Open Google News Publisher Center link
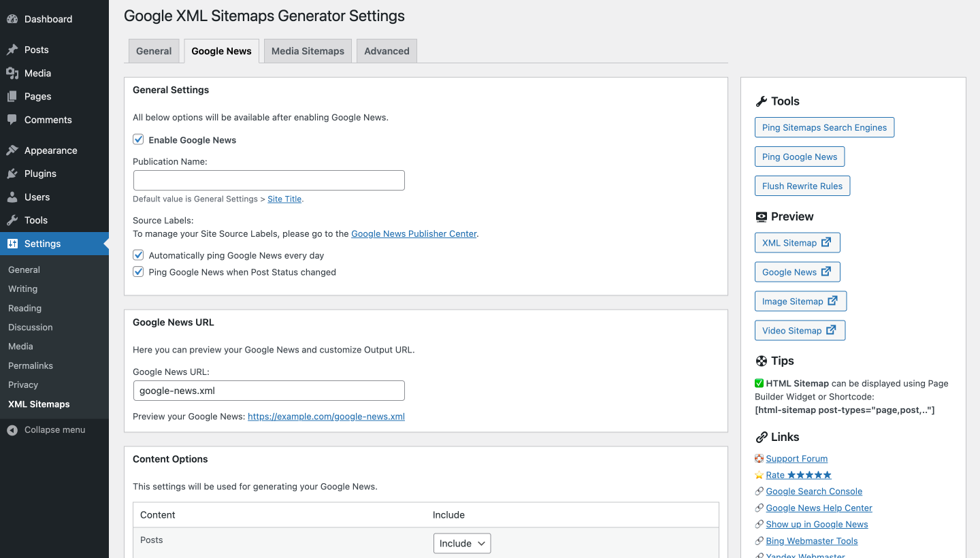This screenshot has height=558, width=980. tap(414, 233)
